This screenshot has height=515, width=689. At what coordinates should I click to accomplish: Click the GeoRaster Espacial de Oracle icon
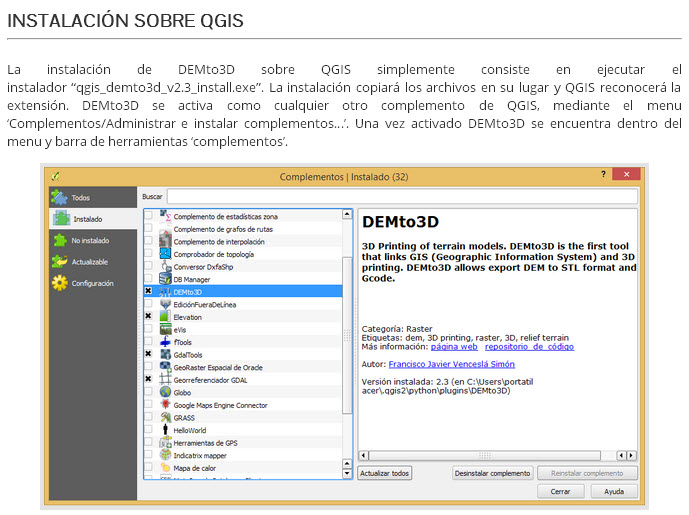click(x=165, y=367)
